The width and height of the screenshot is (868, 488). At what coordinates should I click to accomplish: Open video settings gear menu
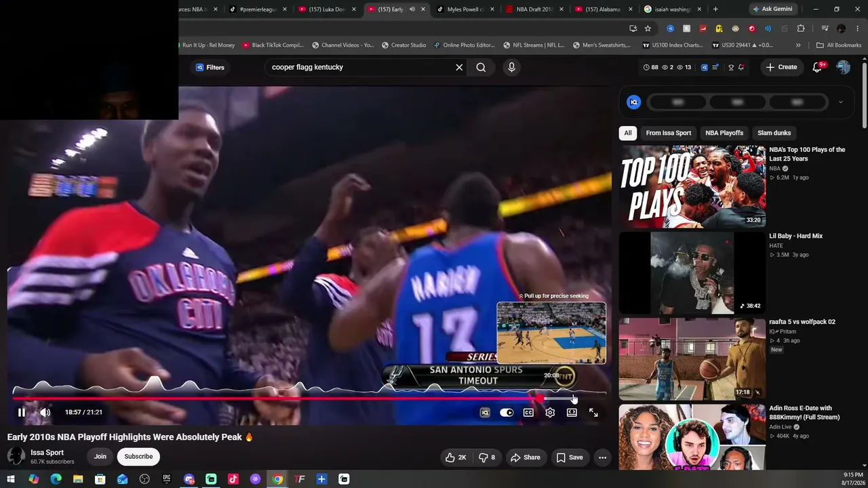pyautogui.click(x=550, y=412)
